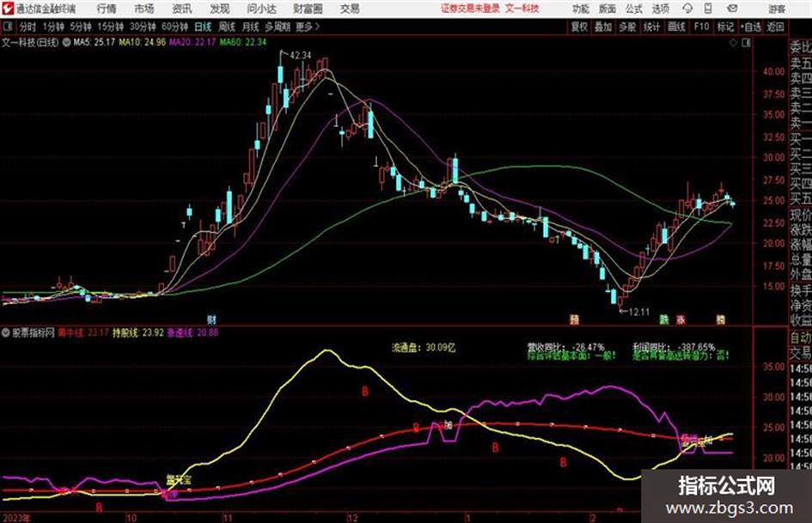This screenshot has height=523, width=812.
Task: Click the 持股线: 23.92 indicator value
Action: [x=138, y=332]
